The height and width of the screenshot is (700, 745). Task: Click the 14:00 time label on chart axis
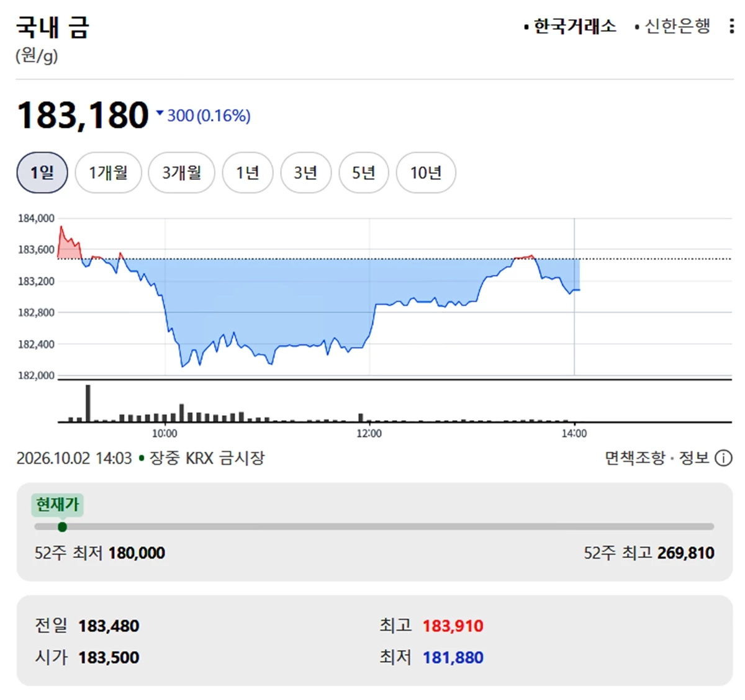(x=574, y=433)
